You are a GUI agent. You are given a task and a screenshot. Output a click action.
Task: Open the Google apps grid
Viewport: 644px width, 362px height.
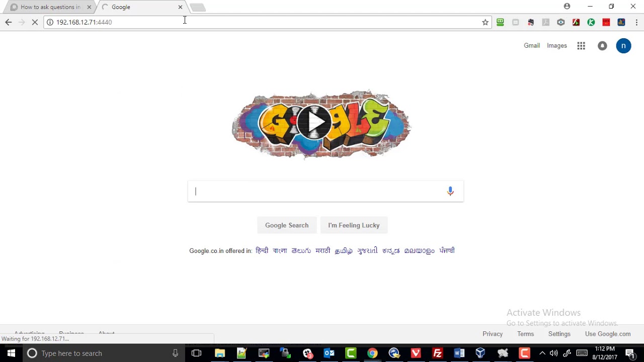[x=581, y=46]
